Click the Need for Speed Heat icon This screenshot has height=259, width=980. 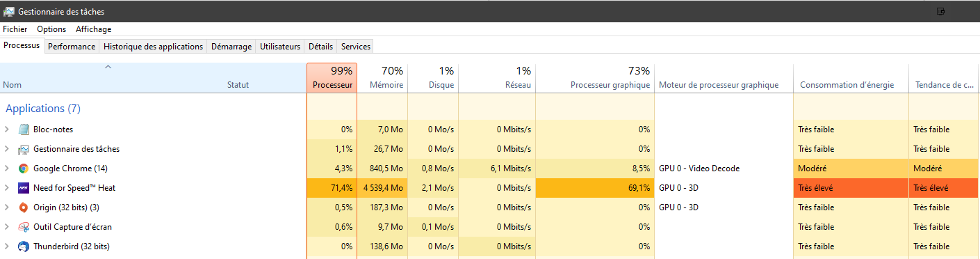coord(24,188)
